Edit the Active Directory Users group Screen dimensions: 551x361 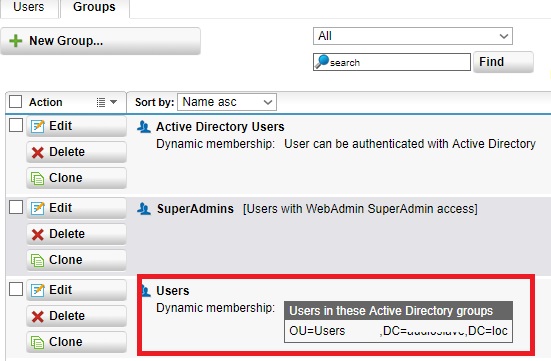click(76, 126)
